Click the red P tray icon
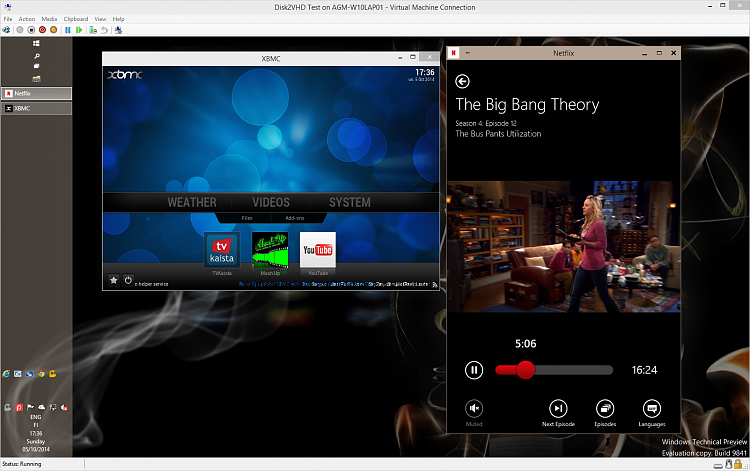 (19, 407)
